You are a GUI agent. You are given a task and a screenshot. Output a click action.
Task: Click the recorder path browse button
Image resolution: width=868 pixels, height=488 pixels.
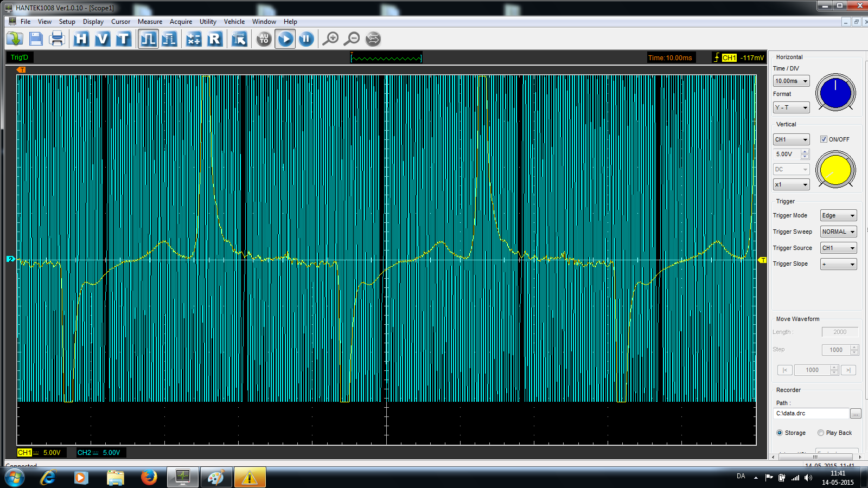(856, 414)
